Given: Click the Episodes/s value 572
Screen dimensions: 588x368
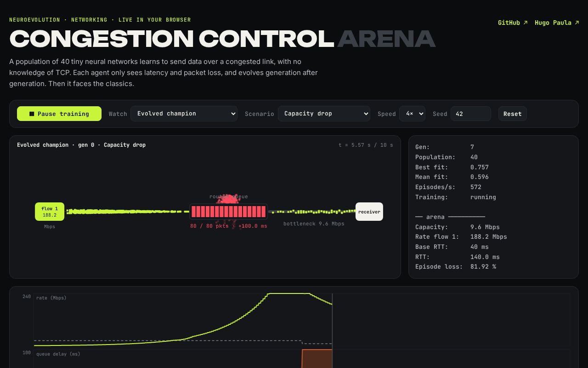Looking at the screenshot, I should [476, 187].
